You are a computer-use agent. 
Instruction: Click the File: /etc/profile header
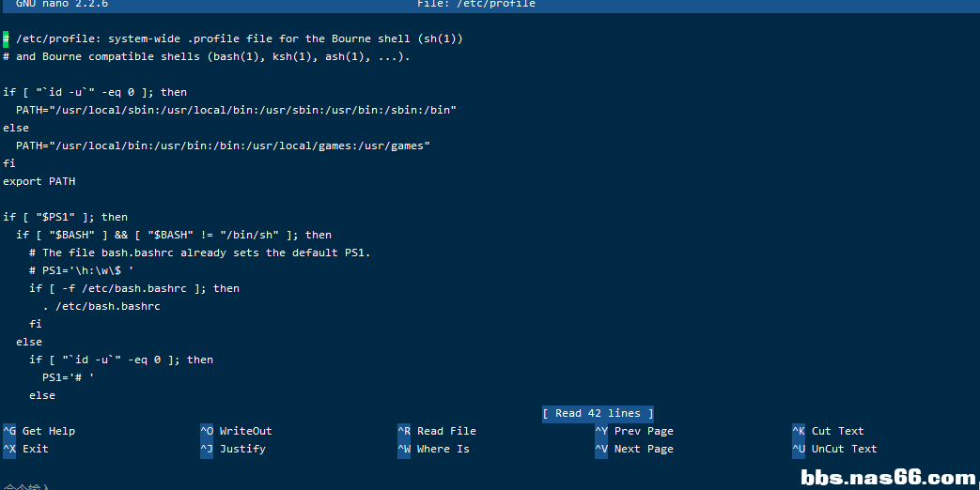coord(476,4)
